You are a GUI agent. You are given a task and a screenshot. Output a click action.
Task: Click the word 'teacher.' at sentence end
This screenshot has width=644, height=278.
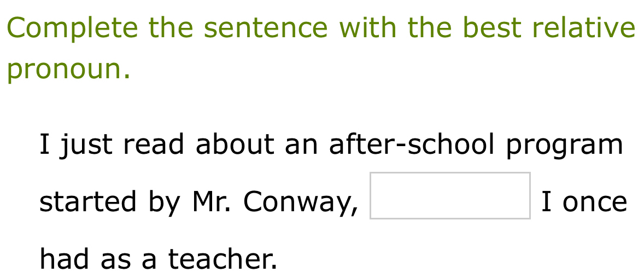pyautogui.click(x=223, y=259)
